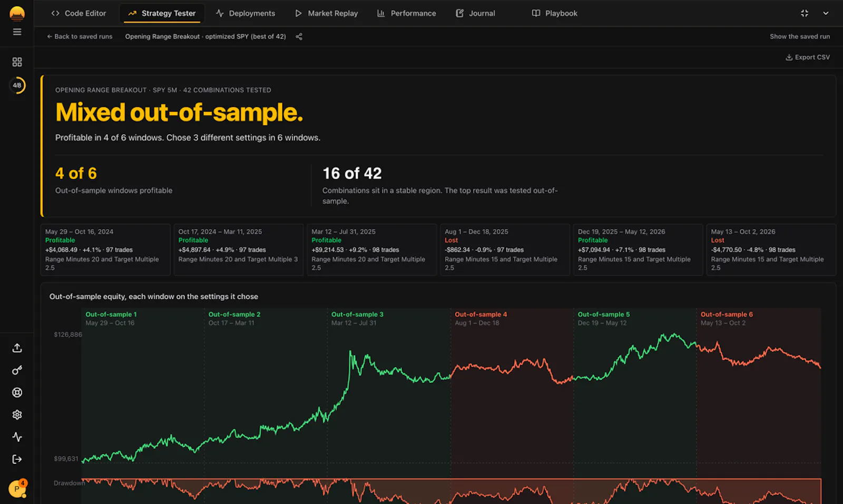Click Out-of-sample 3 chart label
The width and height of the screenshot is (843, 504).
[x=357, y=314]
